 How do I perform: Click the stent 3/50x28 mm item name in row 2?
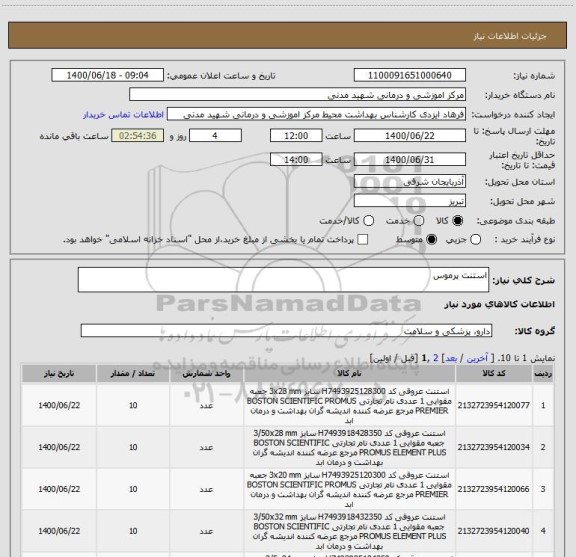click(349, 448)
